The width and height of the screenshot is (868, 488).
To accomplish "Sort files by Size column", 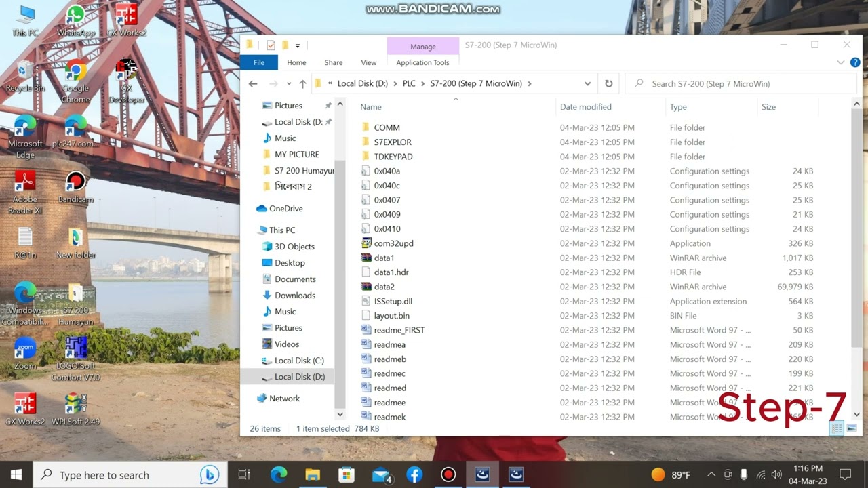I will [768, 107].
